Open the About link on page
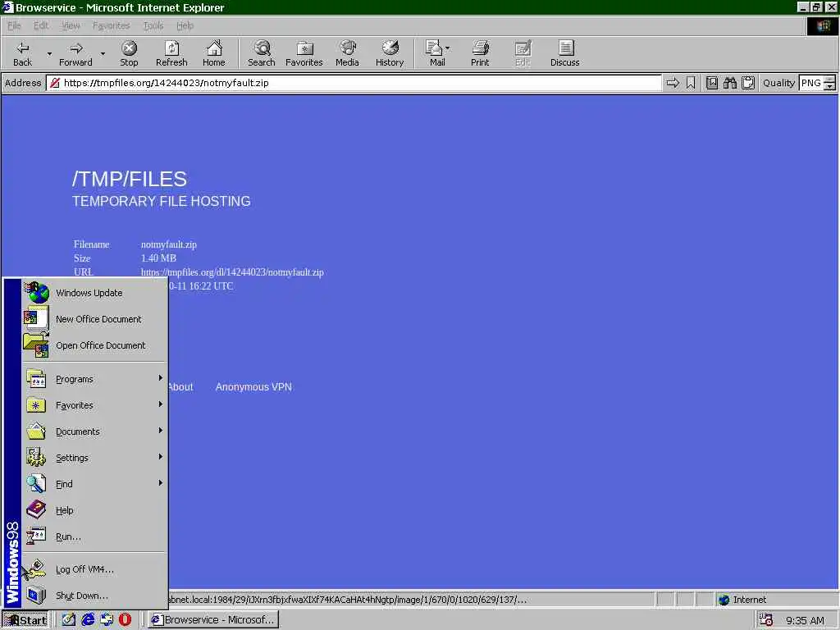This screenshot has width=840, height=630. pyautogui.click(x=180, y=387)
